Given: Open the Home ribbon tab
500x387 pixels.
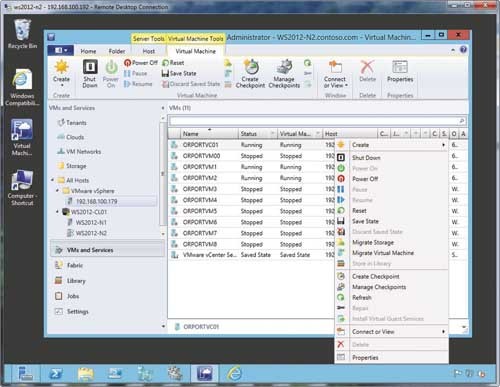Looking at the screenshot, I should [88, 51].
